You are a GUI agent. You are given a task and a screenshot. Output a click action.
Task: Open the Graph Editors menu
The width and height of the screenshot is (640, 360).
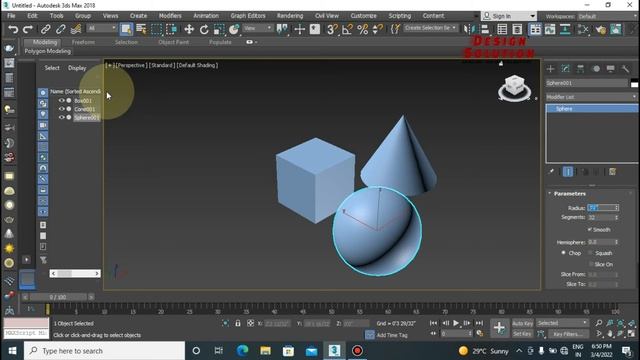[248, 16]
